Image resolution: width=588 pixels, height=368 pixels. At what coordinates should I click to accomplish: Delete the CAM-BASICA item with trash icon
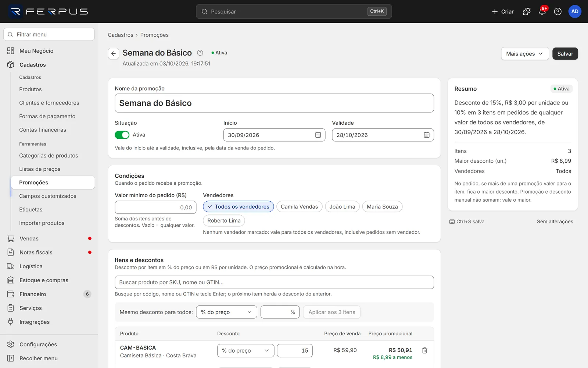click(424, 350)
